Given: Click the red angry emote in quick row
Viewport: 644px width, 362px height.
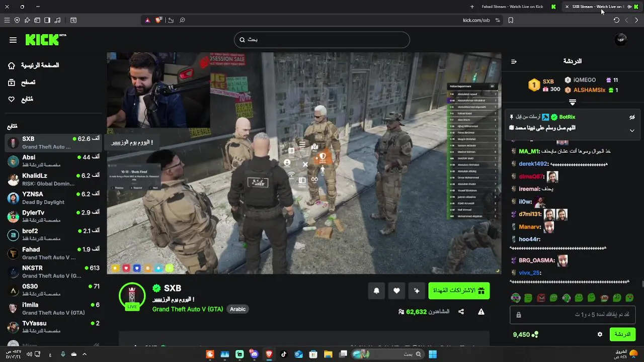Looking at the screenshot, I should point(541,298).
